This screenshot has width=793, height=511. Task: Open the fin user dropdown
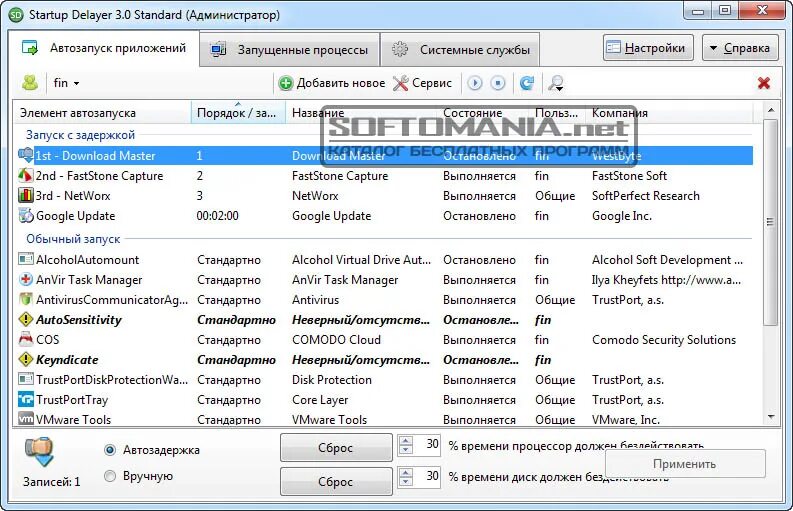point(66,83)
